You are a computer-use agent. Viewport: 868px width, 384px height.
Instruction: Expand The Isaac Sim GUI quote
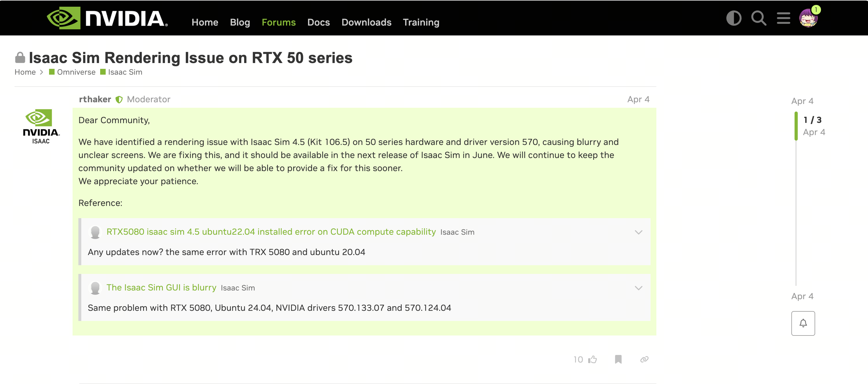[638, 288]
